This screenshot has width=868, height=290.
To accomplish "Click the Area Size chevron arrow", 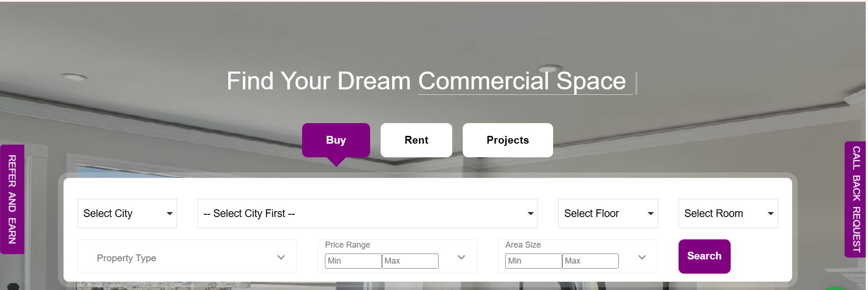I will point(642,258).
